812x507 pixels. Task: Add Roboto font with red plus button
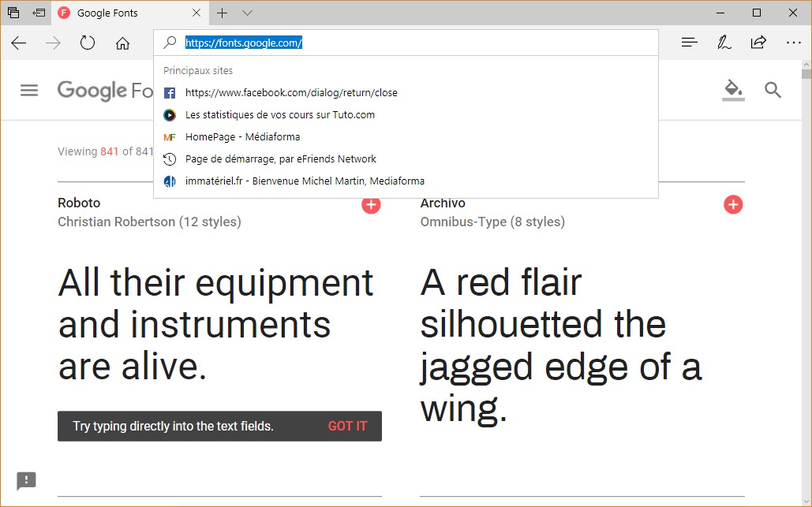371,205
